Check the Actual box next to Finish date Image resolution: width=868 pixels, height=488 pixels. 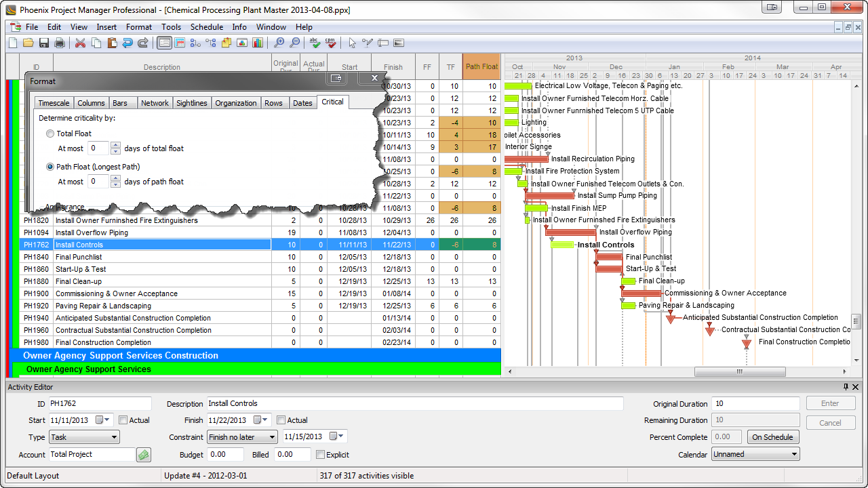[x=281, y=420]
